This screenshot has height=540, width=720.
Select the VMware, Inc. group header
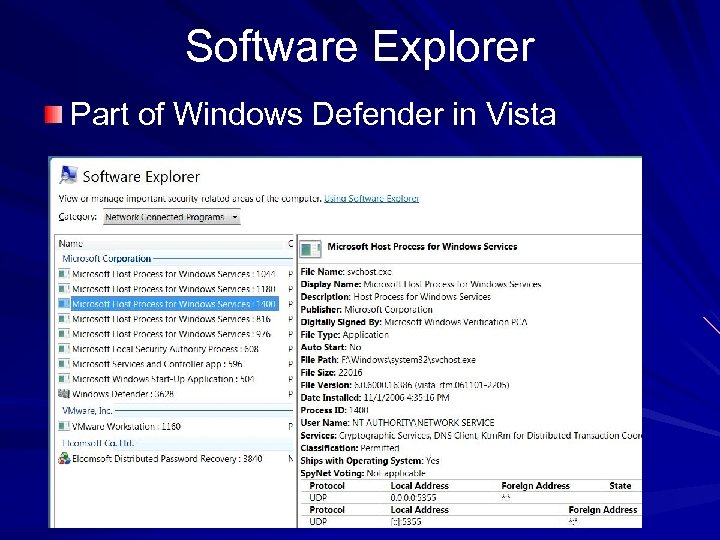(x=87, y=411)
